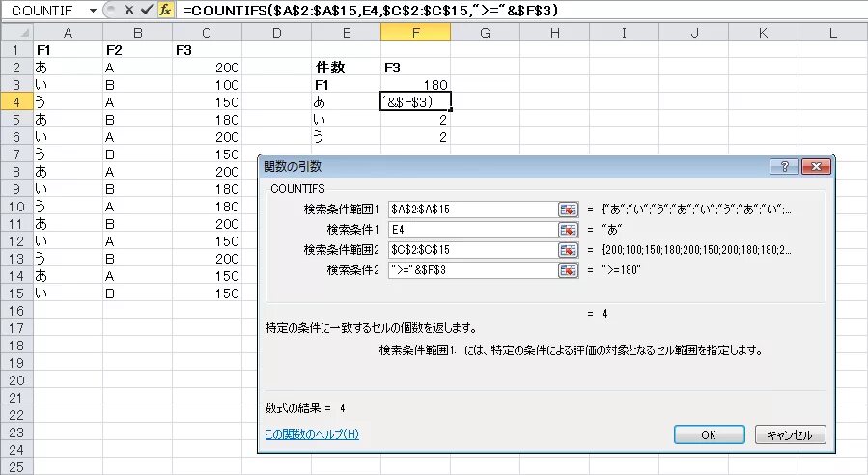868x475 pixels.
Task: Click the キャンセル button
Action: click(x=790, y=434)
